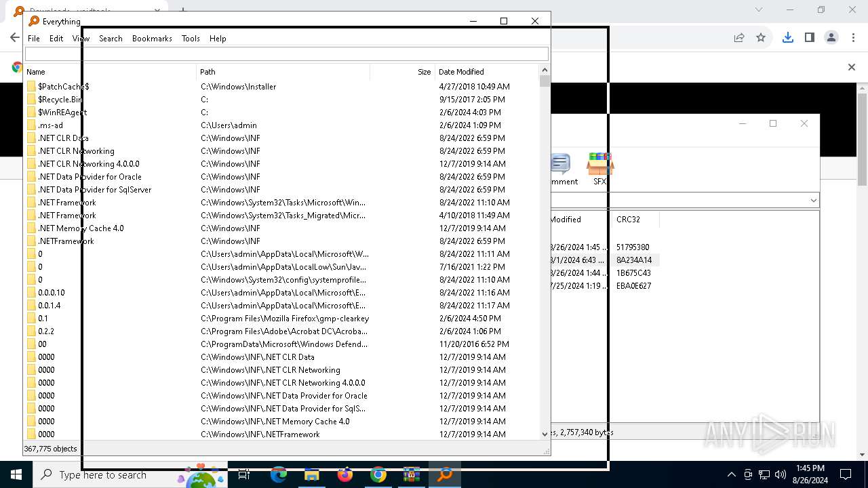
Task: Click the taskbar search box
Action: tap(129, 475)
